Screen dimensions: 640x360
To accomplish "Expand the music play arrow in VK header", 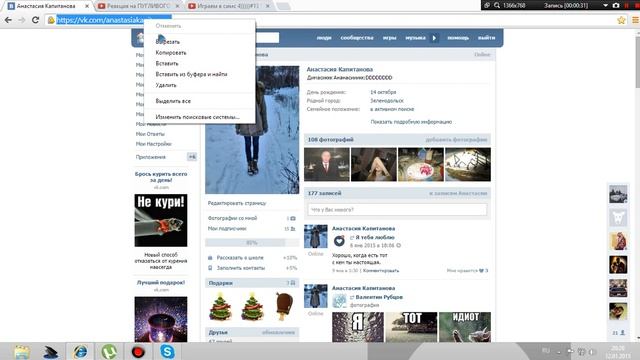I will pyautogui.click(x=434, y=38).
